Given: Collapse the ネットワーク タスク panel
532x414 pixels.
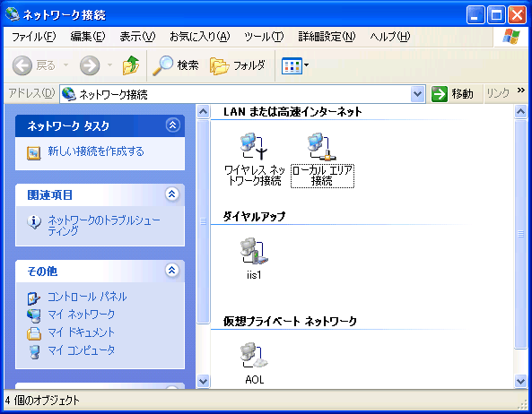Looking at the screenshot, I should pos(172,125).
